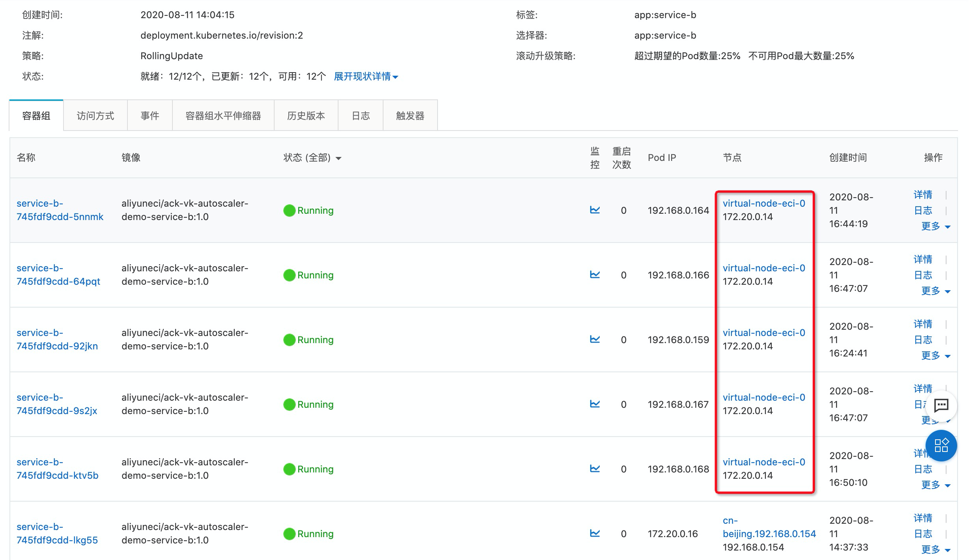Open the 历史版本 tab
The width and height of the screenshot is (969, 560).
tap(306, 116)
